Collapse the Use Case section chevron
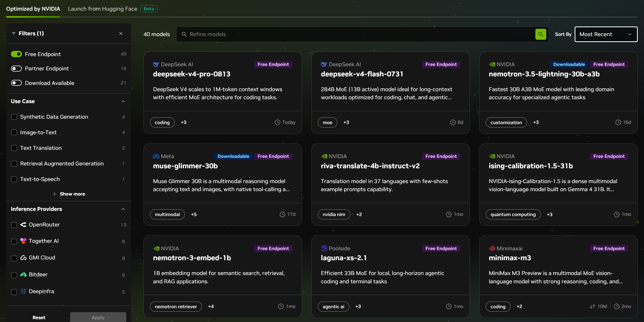This screenshot has height=322, width=644. click(123, 101)
